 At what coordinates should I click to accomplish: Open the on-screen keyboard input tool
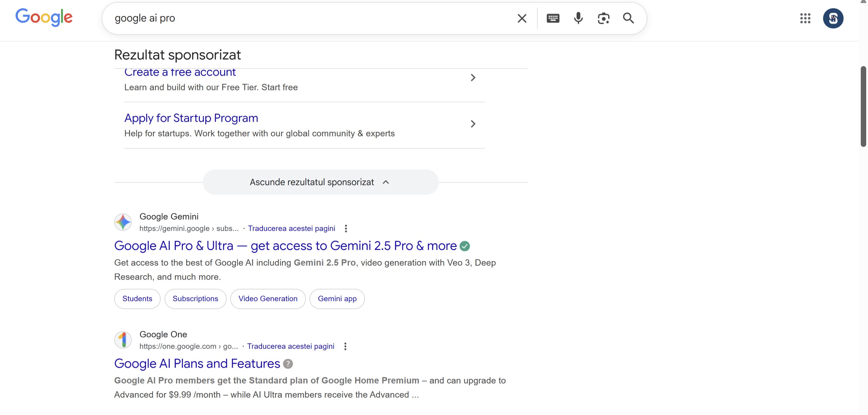553,18
